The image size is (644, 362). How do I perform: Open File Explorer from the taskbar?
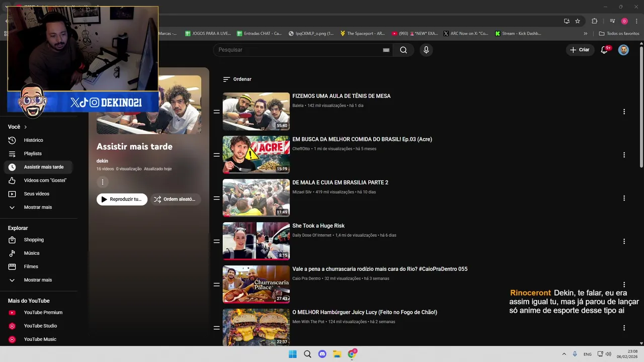coord(337,354)
